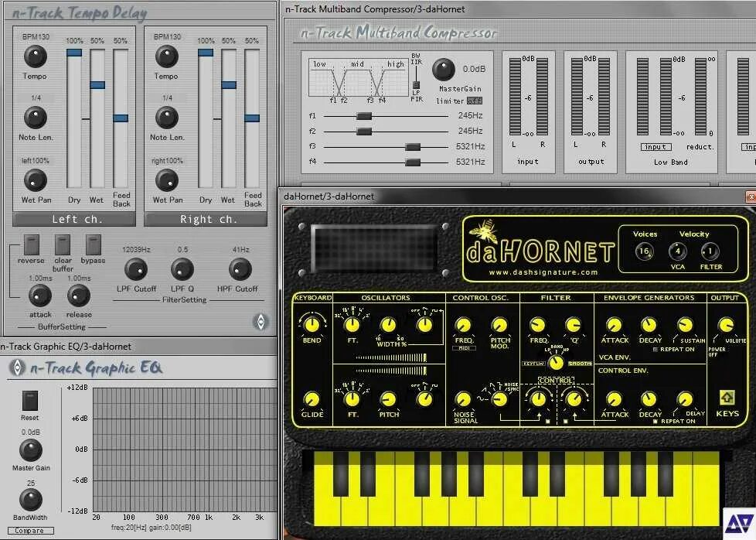This screenshot has height=540, width=756.
Task: Click the Left channel Tempo knob
Action: tap(36, 56)
